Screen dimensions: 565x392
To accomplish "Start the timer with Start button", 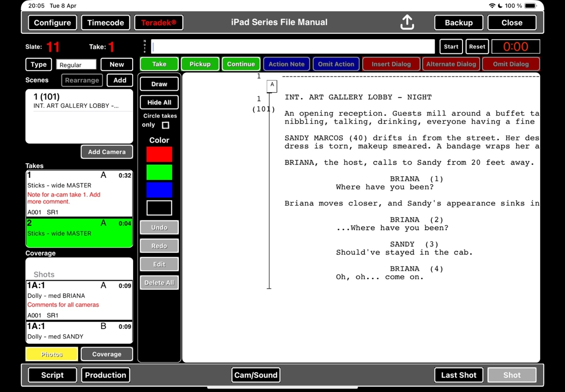I will pyautogui.click(x=451, y=46).
